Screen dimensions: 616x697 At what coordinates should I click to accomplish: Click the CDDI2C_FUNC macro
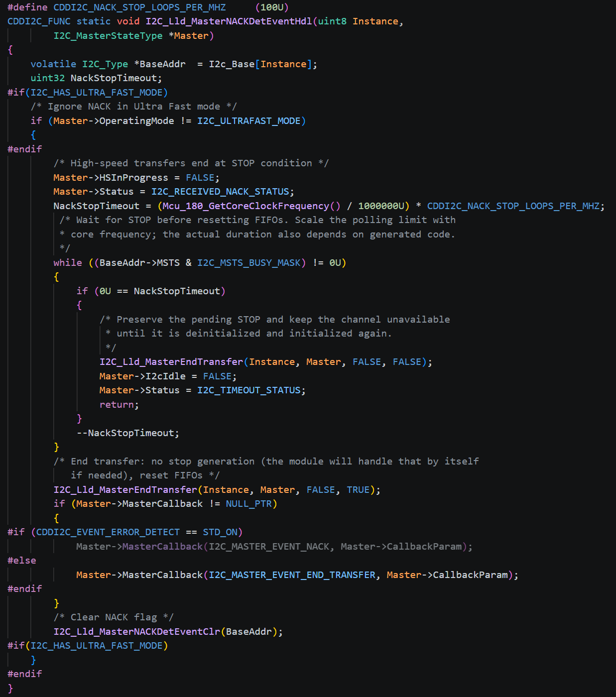[x=39, y=21]
